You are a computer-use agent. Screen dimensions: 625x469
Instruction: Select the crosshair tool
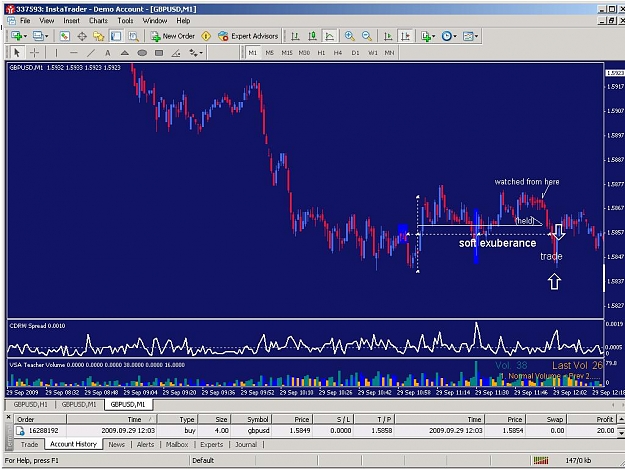click(x=34, y=53)
